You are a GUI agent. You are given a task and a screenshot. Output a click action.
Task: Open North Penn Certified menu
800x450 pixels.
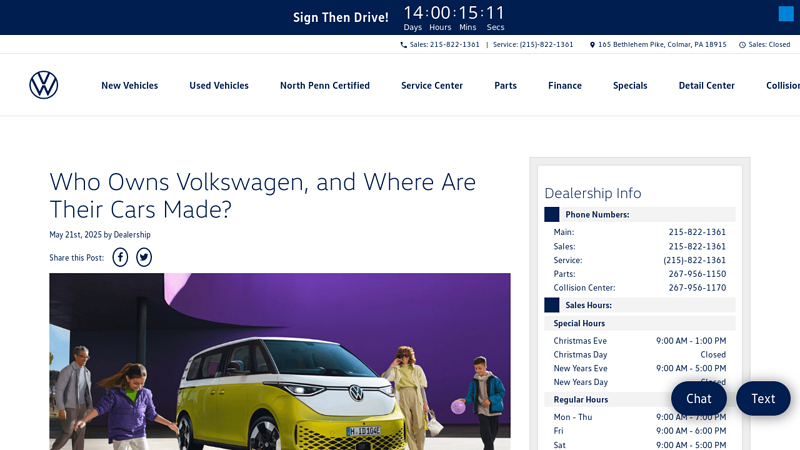click(325, 86)
